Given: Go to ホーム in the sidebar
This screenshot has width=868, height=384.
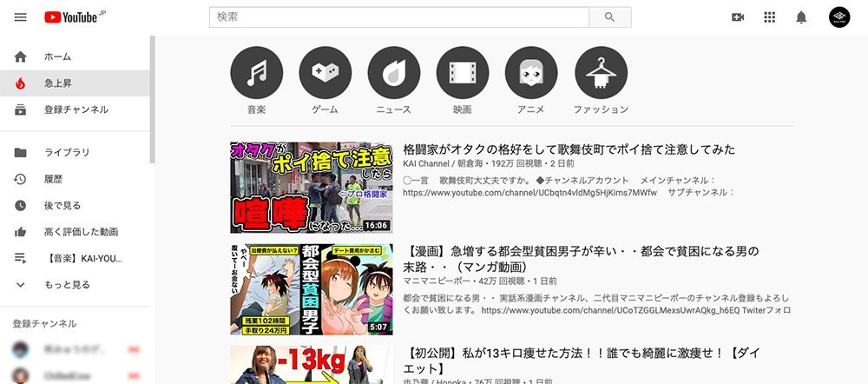Looking at the screenshot, I should [57, 56].
